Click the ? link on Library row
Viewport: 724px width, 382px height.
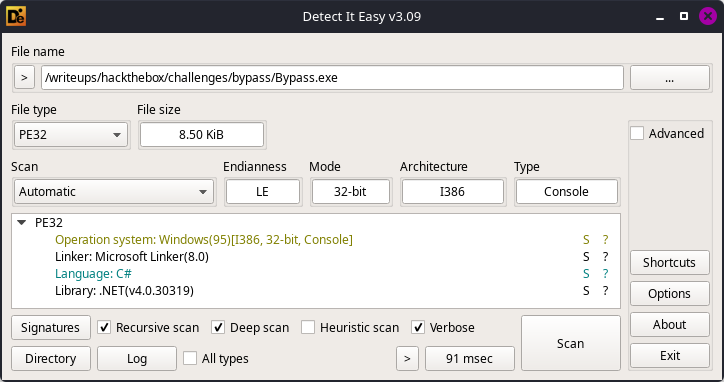(x=605, y=291)
